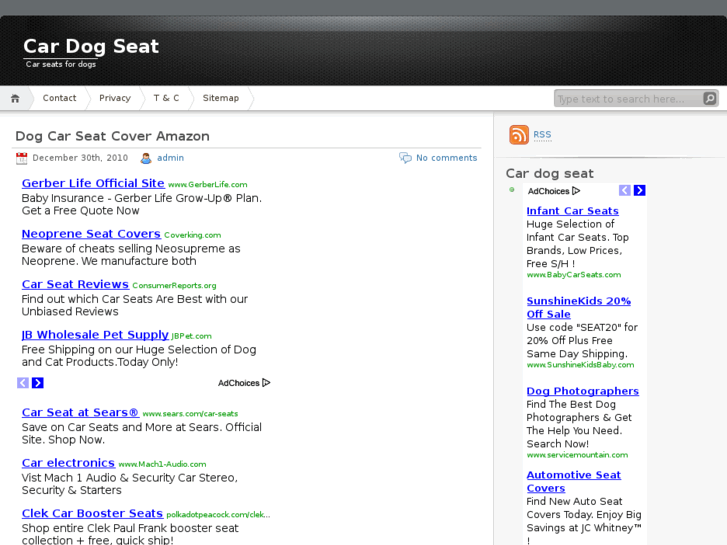Open the Car Seat Reviews ad
This screenshot has width=727, height=545.
pyautogui.click(x=75, y=284)
